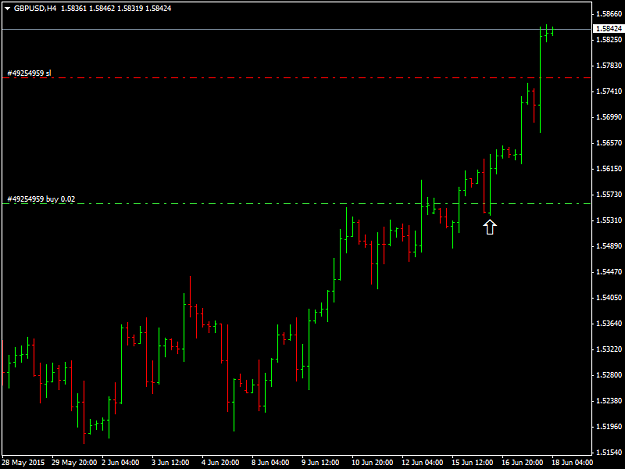This screenshot has height=469, width=625.
Task: Click the 1.52380 price scale value
Action: tap(609, 401)
